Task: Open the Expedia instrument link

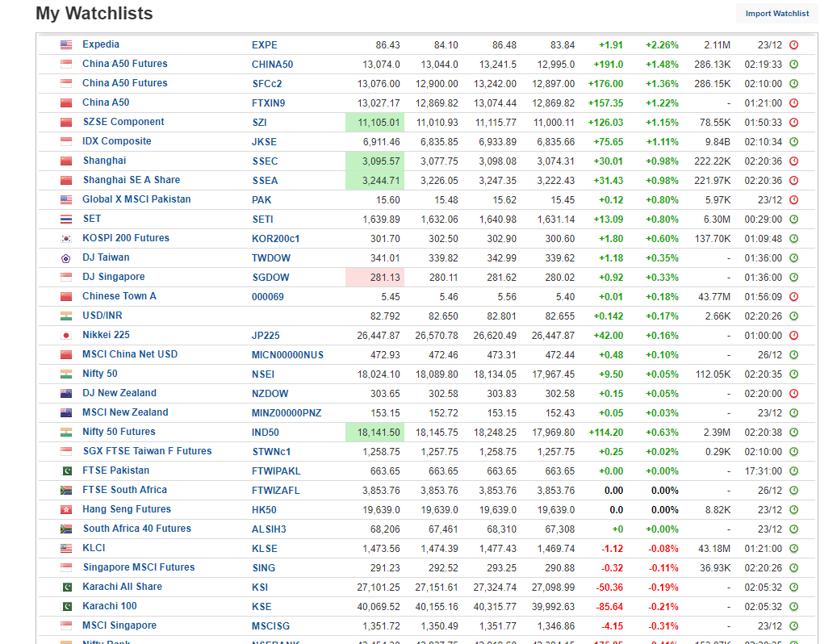Action: point(100,44)
